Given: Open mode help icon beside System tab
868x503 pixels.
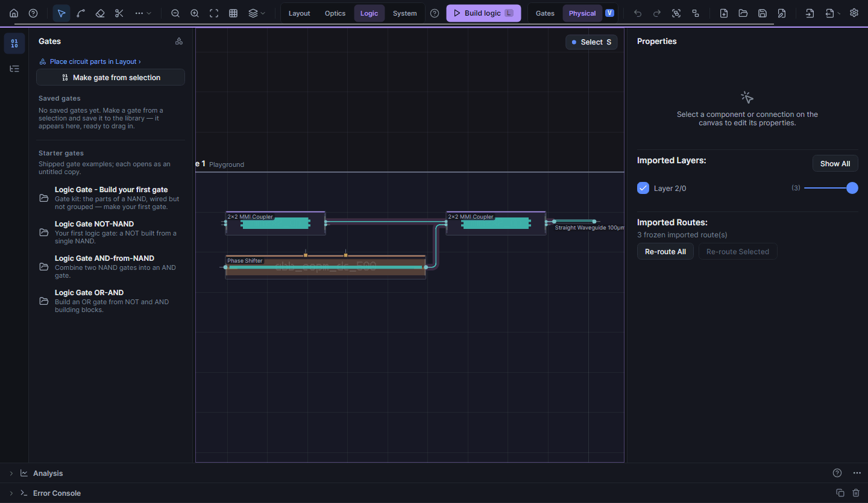Looking at the screenshot, I should click(x=435, y=13).
